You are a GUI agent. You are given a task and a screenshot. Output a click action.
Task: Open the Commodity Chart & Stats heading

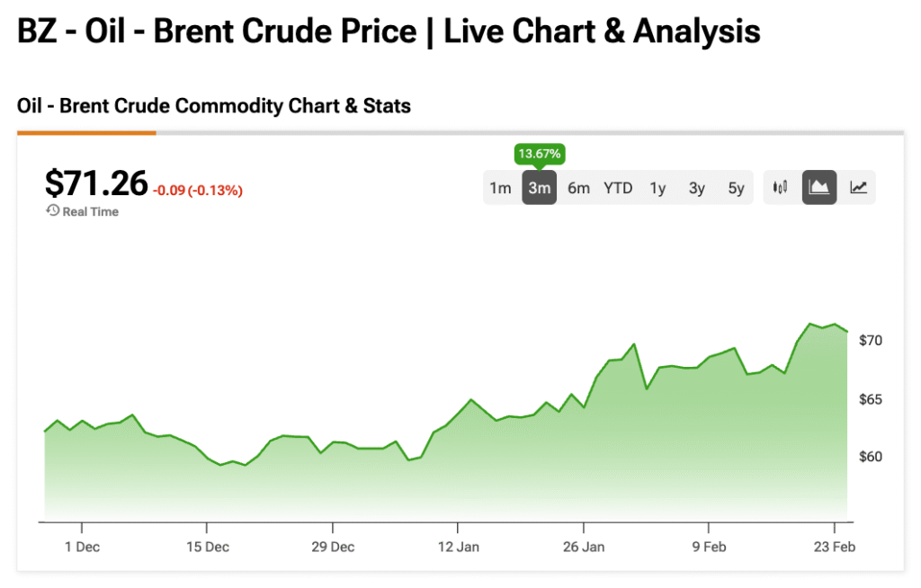[214, 106]
